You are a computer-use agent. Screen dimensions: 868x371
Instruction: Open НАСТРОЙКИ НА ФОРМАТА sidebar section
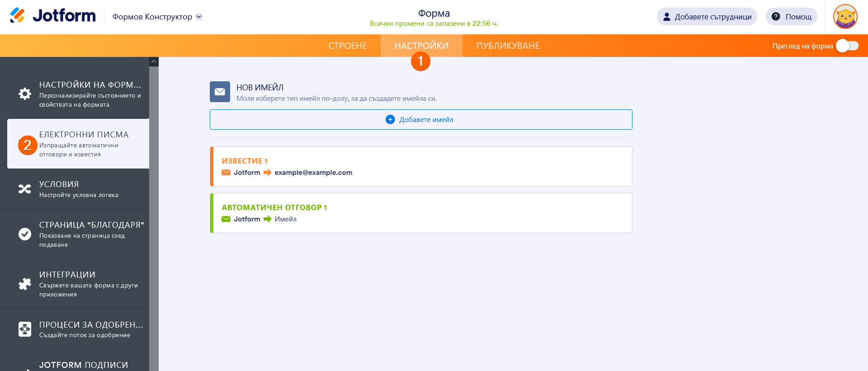pos(75,94)
